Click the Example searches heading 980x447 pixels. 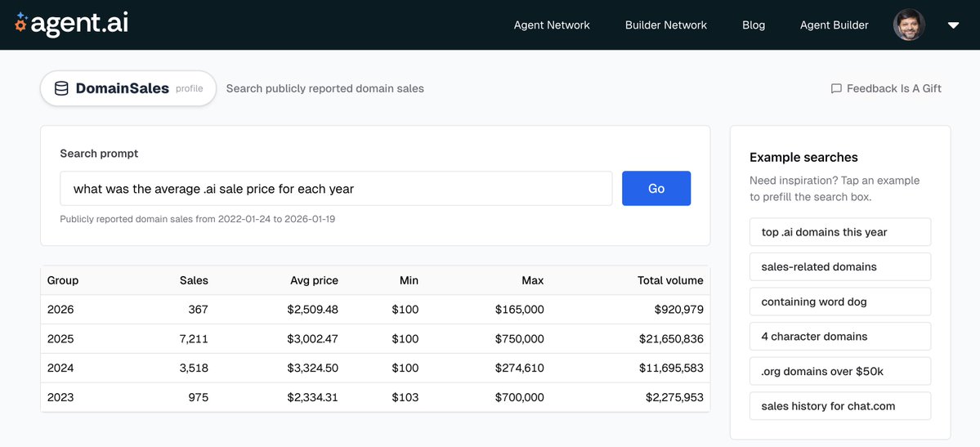coord(803,158)
